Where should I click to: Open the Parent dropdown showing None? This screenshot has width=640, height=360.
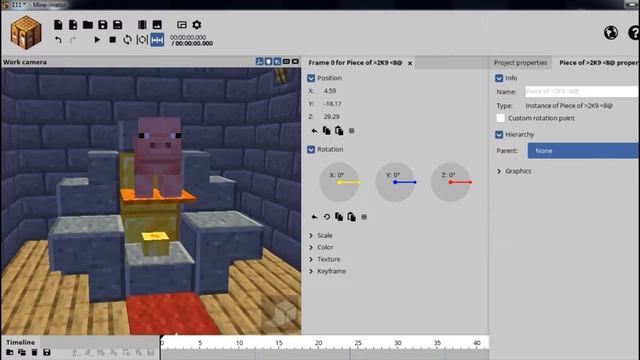pos(584,151)
